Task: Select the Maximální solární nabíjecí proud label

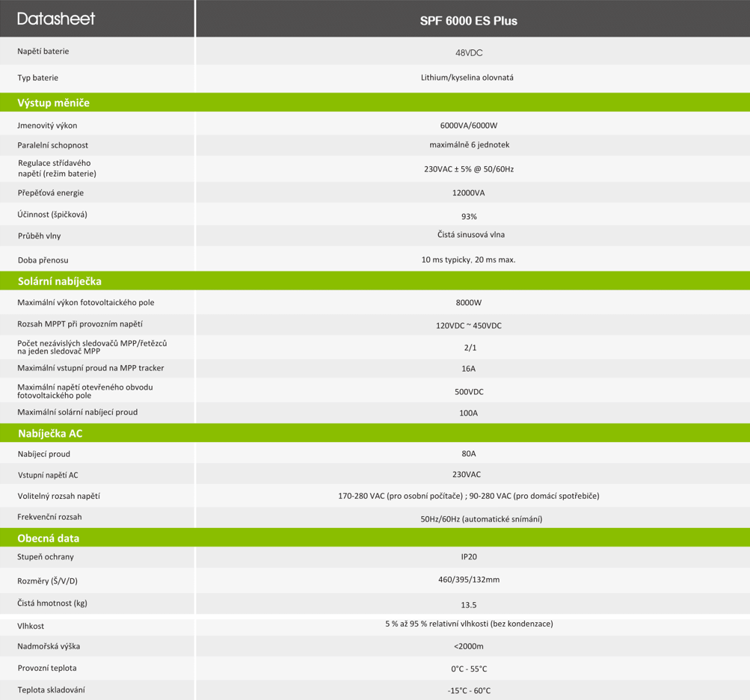Action: [78, 412]
